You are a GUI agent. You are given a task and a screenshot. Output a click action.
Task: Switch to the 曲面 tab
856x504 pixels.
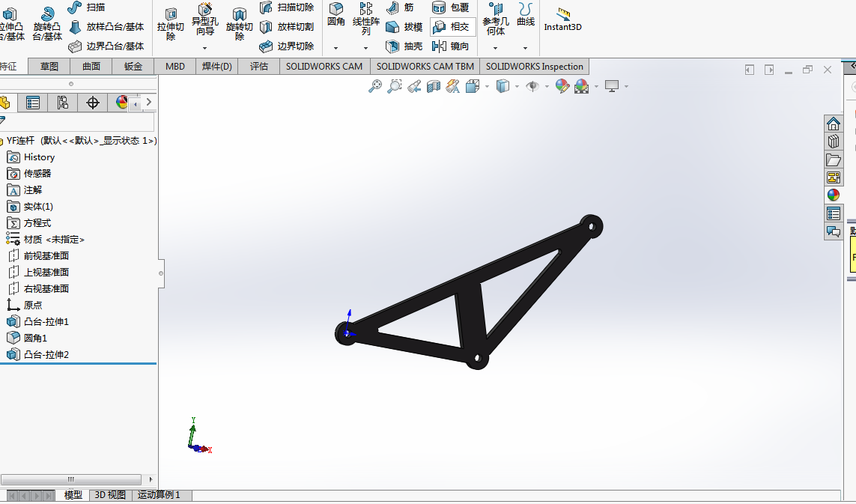[x=91, y=67]
